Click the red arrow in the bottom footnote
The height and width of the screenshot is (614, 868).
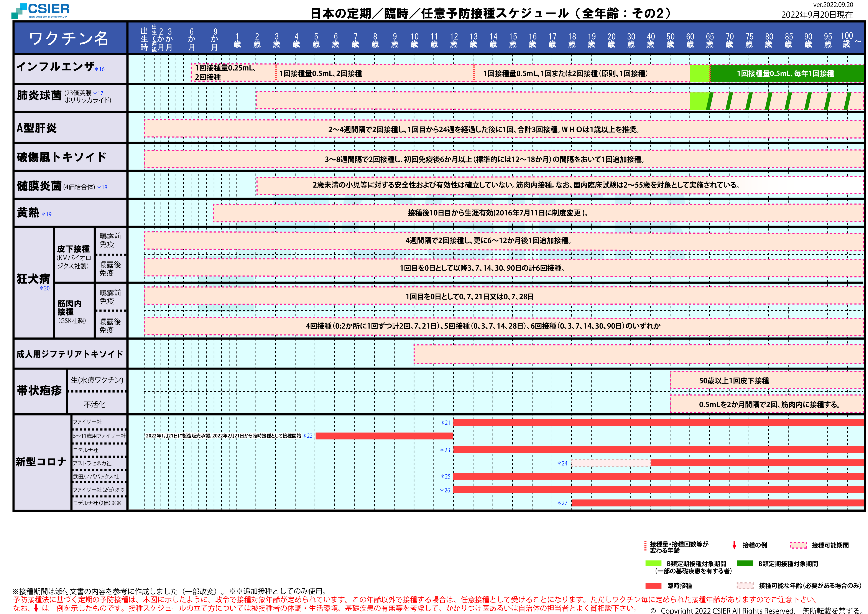click(36, 608)
